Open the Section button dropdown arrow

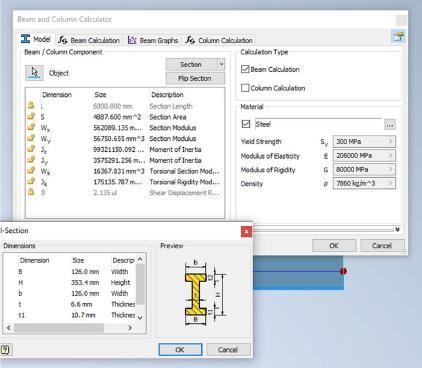click(221, 64)
